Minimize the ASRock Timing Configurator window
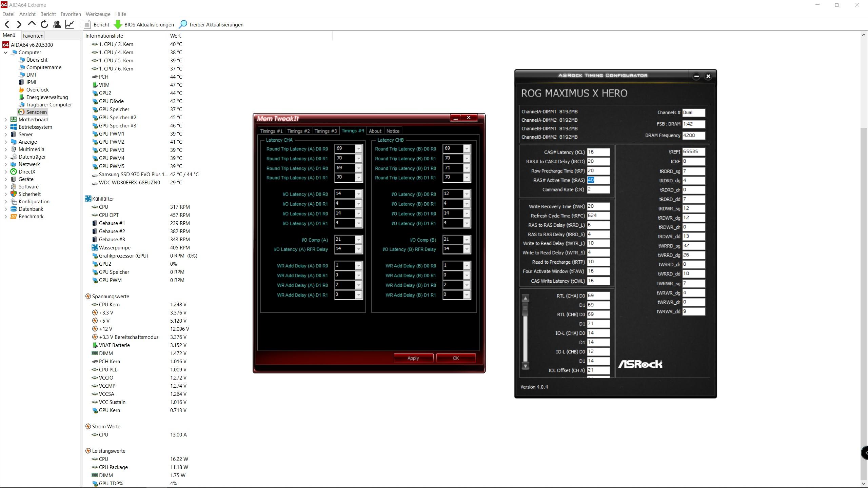Viewport: 868px width, 488px height. [696, 76]
